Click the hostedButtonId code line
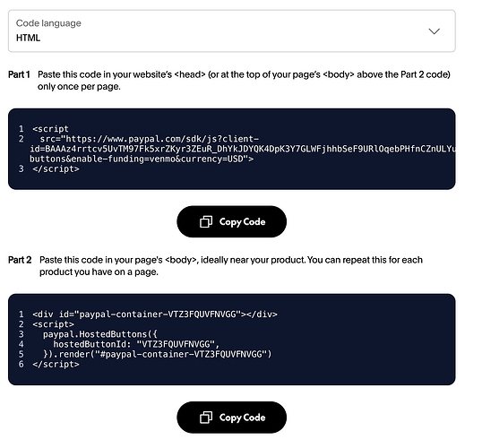The height and width of the screenshot is (448, 482). [x=136, y=344]
